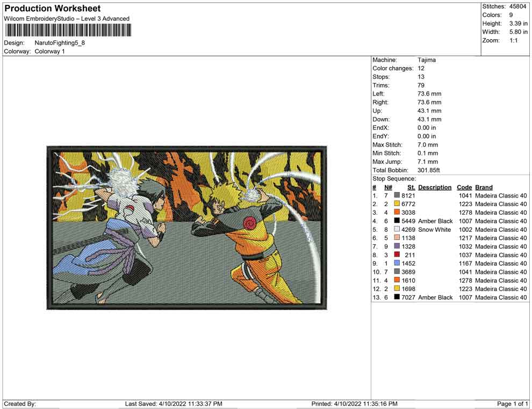Image resolution: width=532 pixels, height=409 pixels.
Task: Select the text 'Wilcom EmbroideryStudio – Level 3 Advanced'
Action: (x=67, y=19)
